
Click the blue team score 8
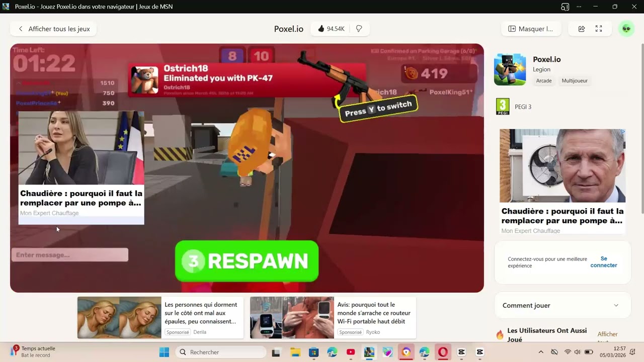pos(232,56)
